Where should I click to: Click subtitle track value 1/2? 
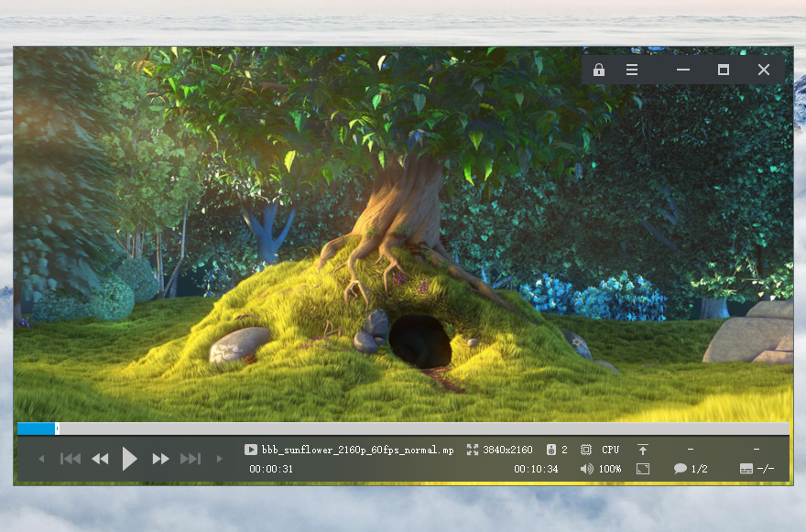[x=699, y=469]
